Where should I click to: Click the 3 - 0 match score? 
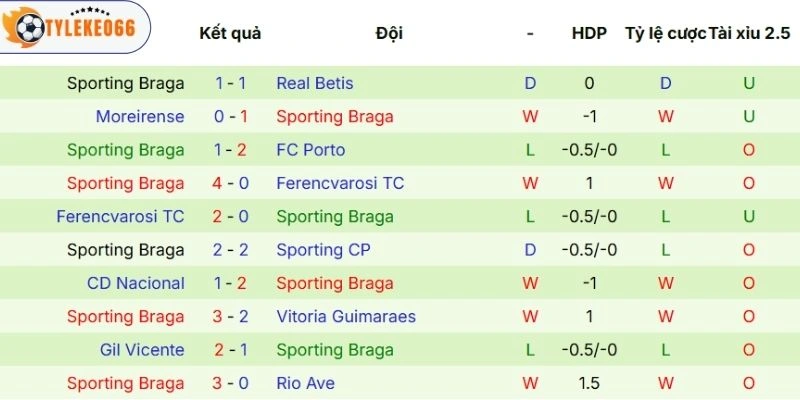pos(230,383)
